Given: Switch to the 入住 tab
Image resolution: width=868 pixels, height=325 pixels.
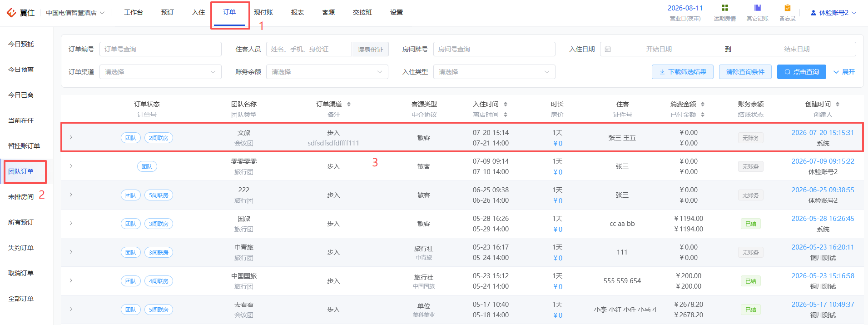Looking at the screenshot, I should coord(198,12).
